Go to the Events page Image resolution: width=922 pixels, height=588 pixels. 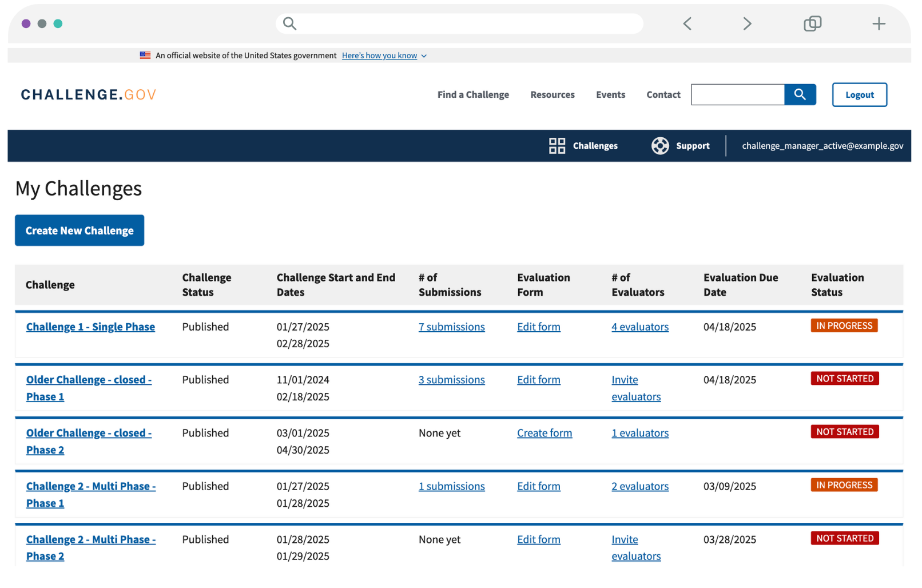click(610, 95)
